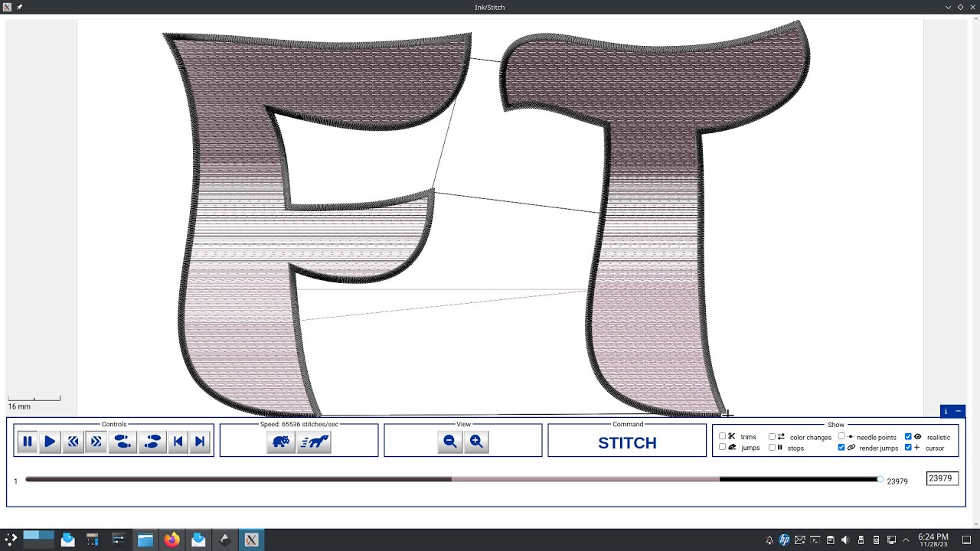Expand hidden system tray icons arrow

(905, 540)
